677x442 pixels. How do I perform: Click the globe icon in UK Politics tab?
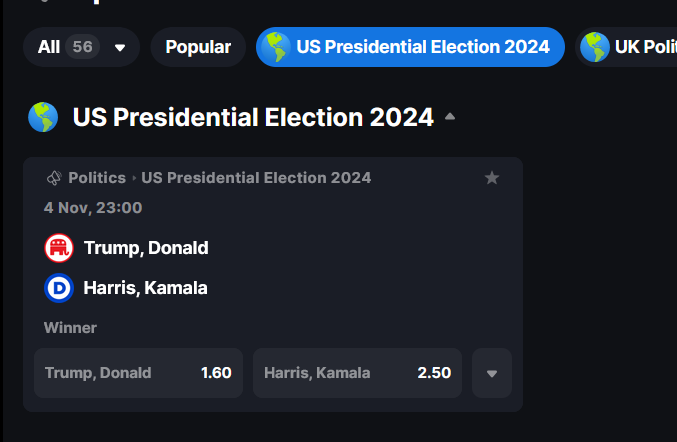click(x=595, y=47)
